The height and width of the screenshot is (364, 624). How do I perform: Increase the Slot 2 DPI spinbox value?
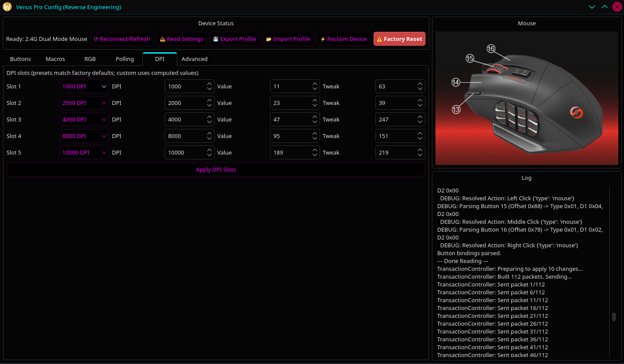point(209,101)
